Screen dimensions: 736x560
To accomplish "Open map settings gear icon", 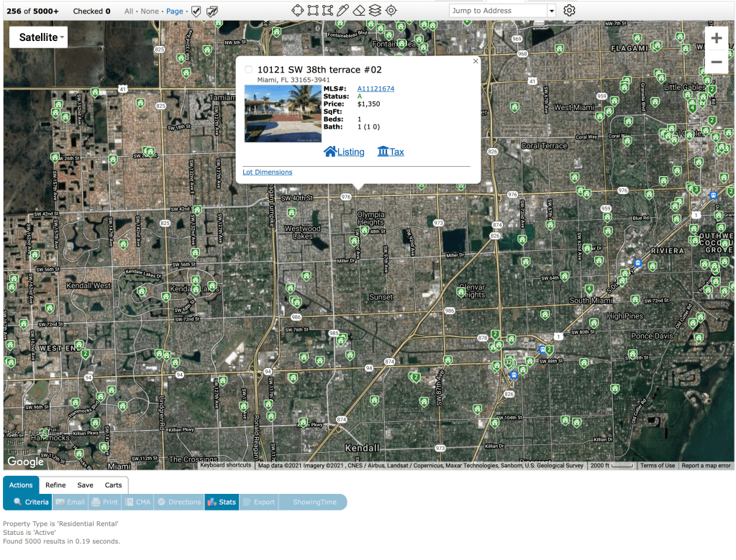I will 569,10.
